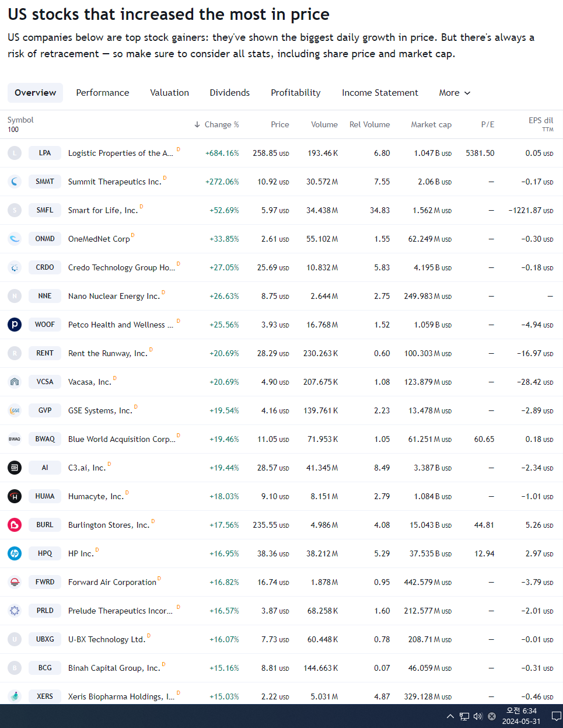Click the NNE company logo icon
The image size is (563, 728).
(x=15, y=296)
